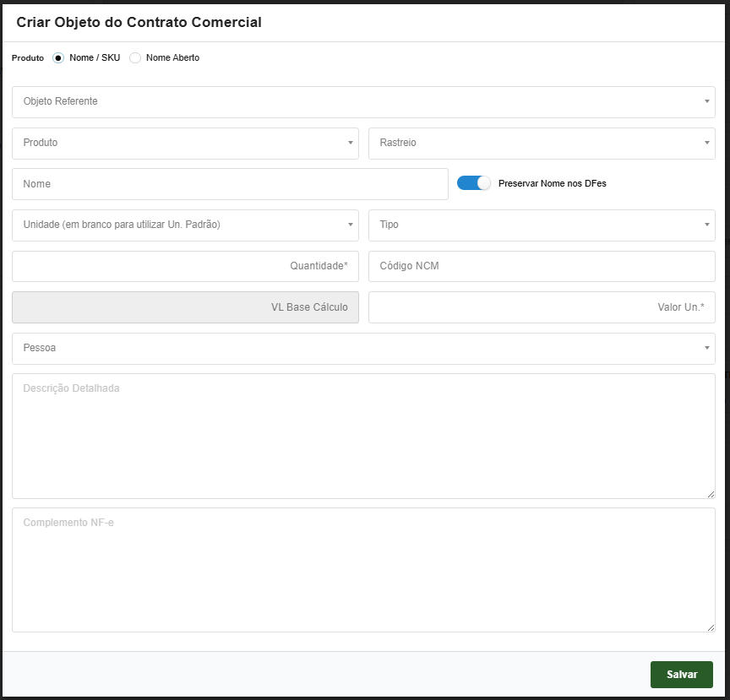
Task: Choose the Nome Aberto radio option
Action: 135,58
